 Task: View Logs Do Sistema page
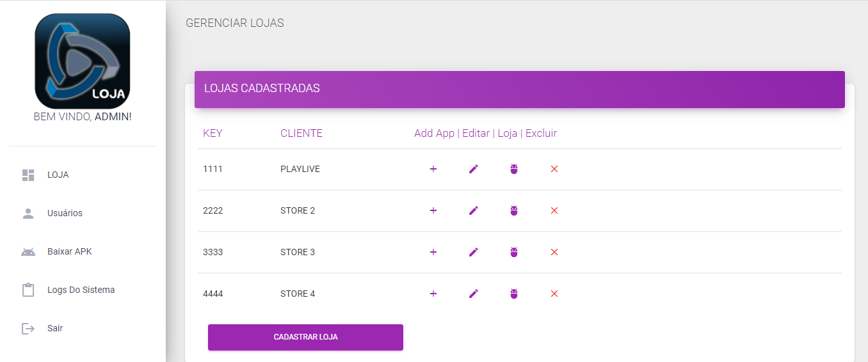[81, 290]
